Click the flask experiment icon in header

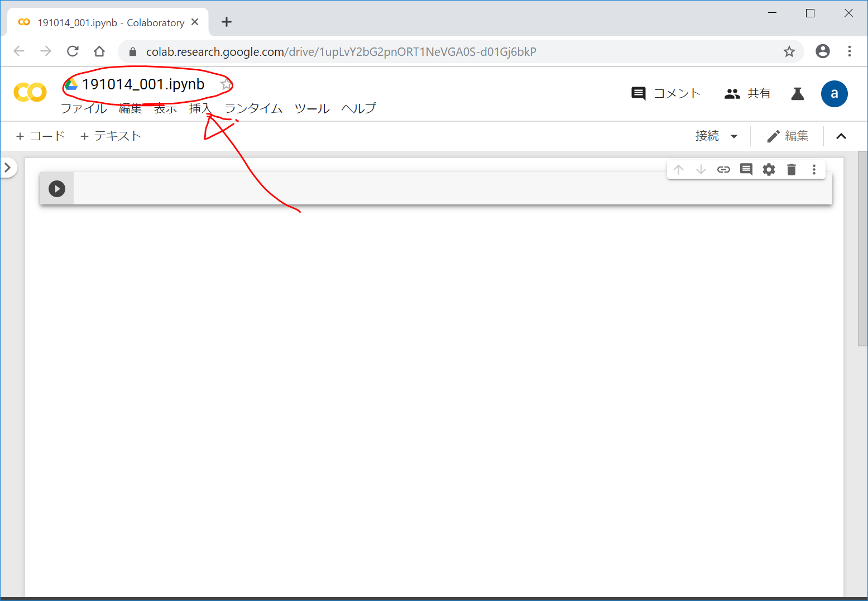798,94
